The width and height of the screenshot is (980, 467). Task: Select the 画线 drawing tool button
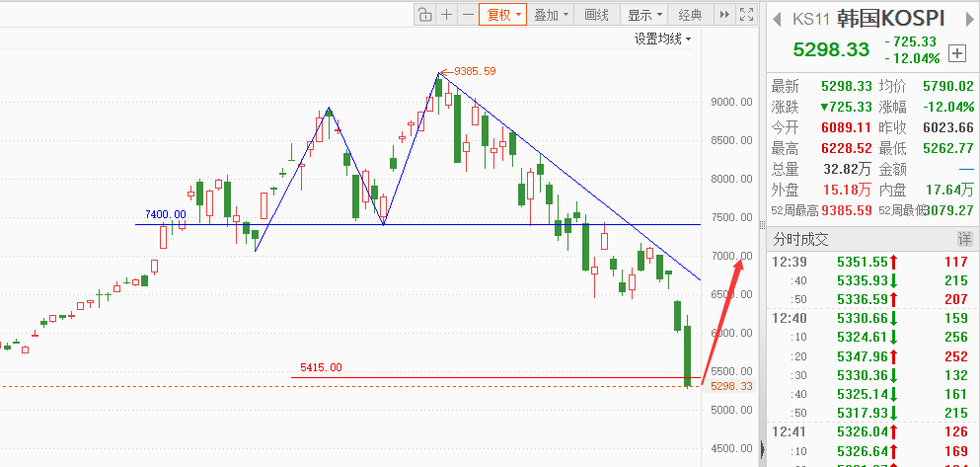point(597,15)
